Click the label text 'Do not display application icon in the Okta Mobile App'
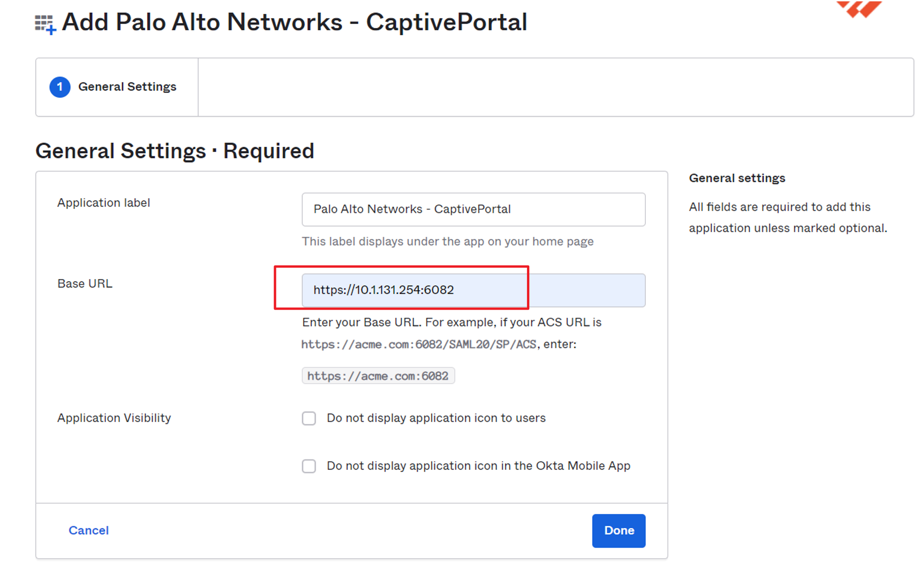The height and width of the screenshot is (585, 924). [478, 466]
